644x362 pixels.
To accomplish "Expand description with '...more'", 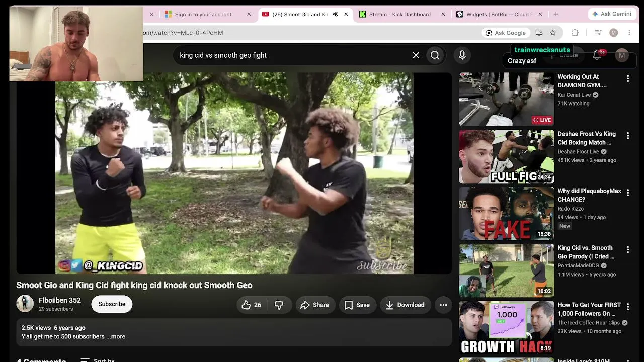I will tap(116, 336).
